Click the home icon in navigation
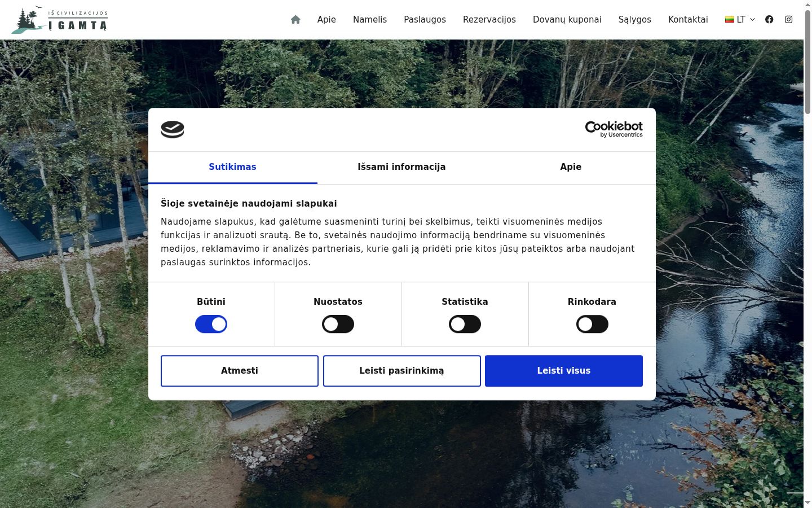812x508 pixels. click(295, 20)
